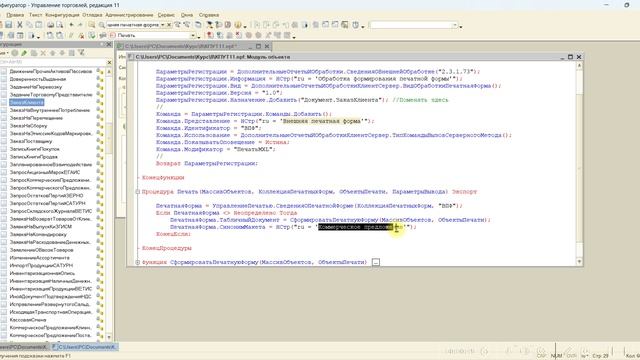Image resolution: width=640 pixels, height=360 pixels.
Task: Click the Save diskette icon in toolbar
Action: [9, 25]
